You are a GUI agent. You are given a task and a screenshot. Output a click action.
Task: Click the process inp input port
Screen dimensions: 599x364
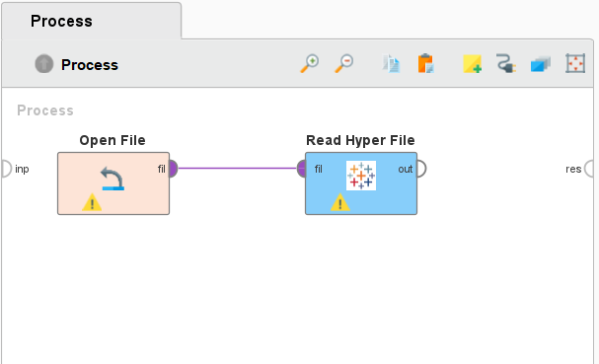(7, 169)
